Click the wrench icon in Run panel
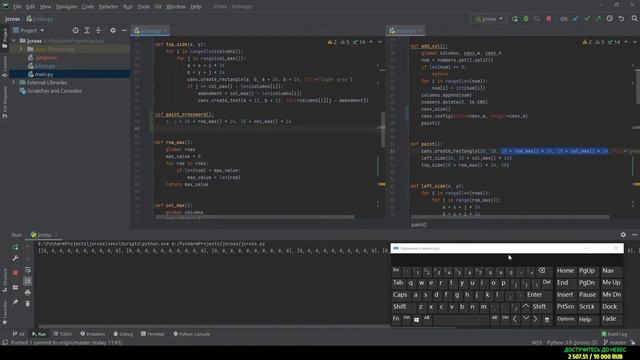 pos(16,258)
